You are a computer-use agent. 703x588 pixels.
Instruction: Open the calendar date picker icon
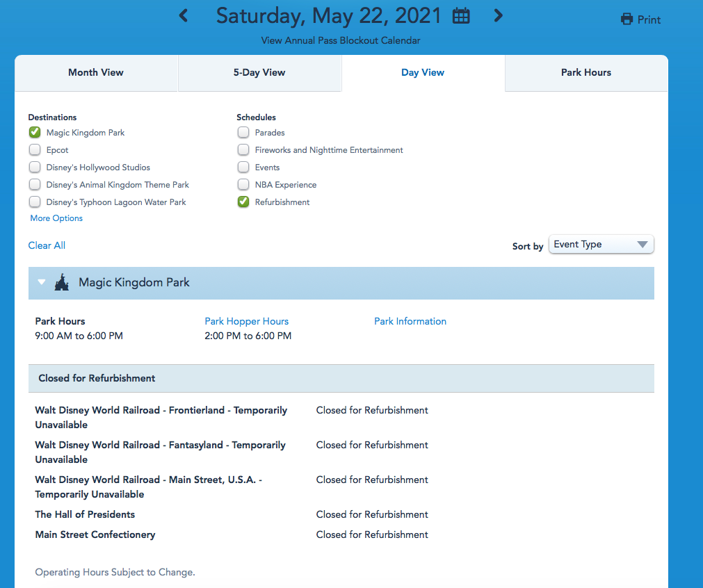coord(461,16)
